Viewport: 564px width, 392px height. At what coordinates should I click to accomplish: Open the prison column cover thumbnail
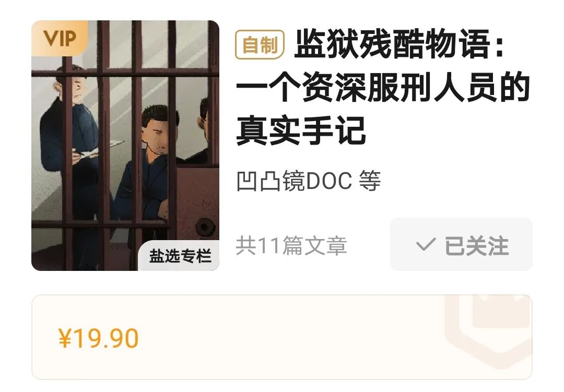click(125, 145)
